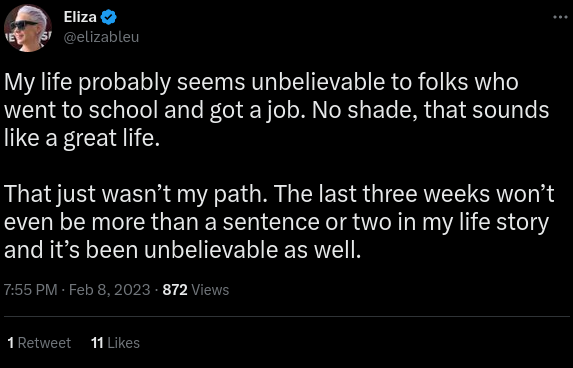Open the Views label next to 872
The height and width of the screenshot is (368, 573).
click(210, 290)
